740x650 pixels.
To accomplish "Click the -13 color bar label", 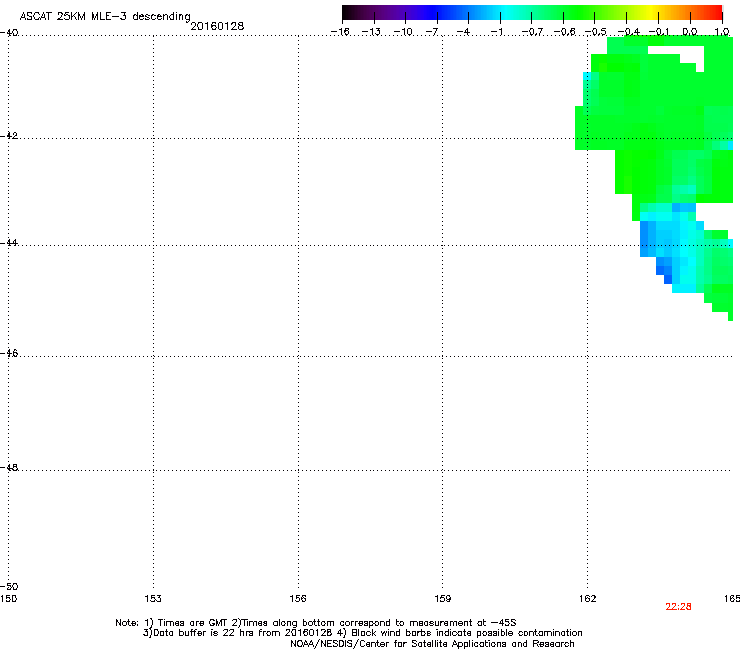I will point(371,32).
